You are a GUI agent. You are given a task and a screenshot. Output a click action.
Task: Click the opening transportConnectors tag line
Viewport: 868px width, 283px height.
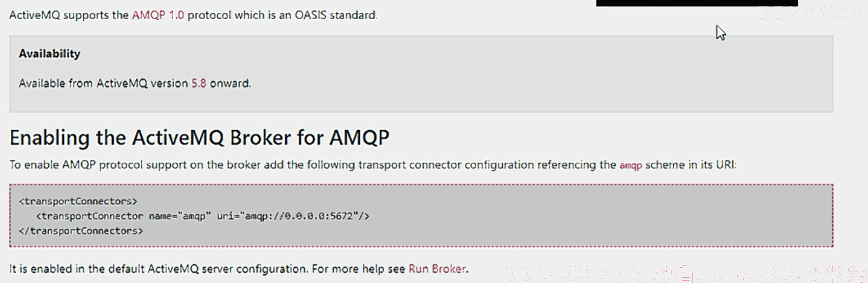(x=78, y=202)
